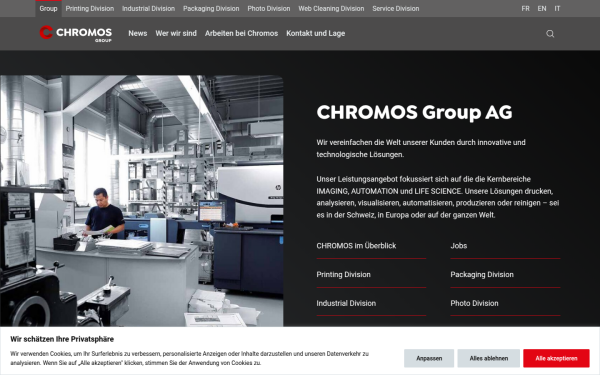The width and height of the screenshot is (600, 375).
Task: Open Wer wir sind menu
Action: pyautogui.click(x=176, y=33)
